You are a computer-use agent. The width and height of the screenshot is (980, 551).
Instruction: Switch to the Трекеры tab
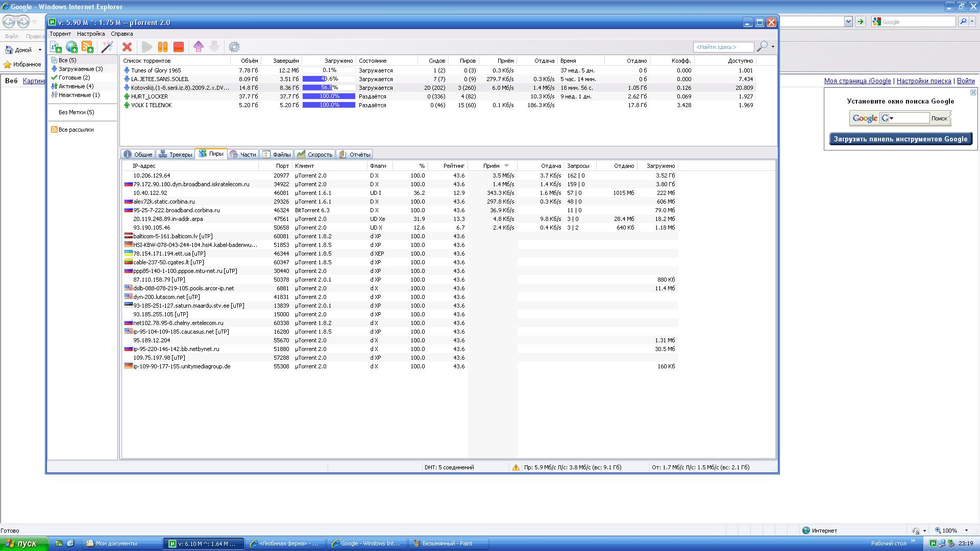(175, 155)
